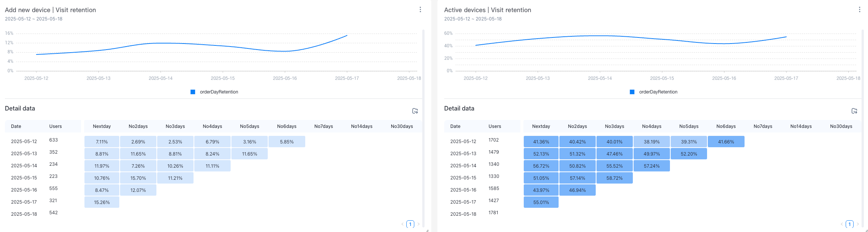
Task: Click Nextday column header in Add new device table
Action: pos(102,126)
